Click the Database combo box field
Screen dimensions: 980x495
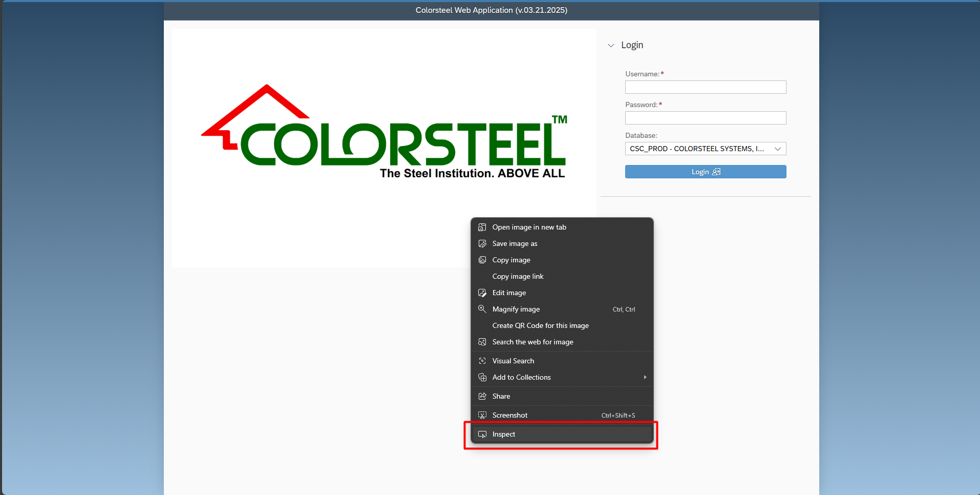(x=706, y=149)
